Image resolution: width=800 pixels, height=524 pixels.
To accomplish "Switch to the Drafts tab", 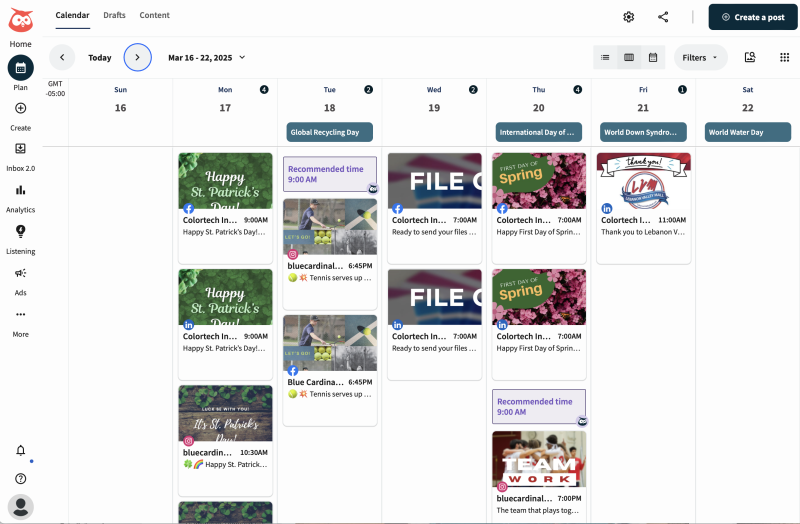I will pos(114,15).
